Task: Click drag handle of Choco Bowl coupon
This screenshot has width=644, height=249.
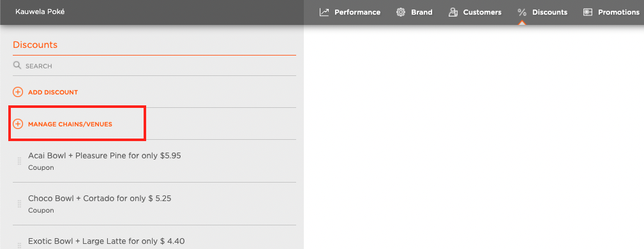Action: [x=19, y=204]
